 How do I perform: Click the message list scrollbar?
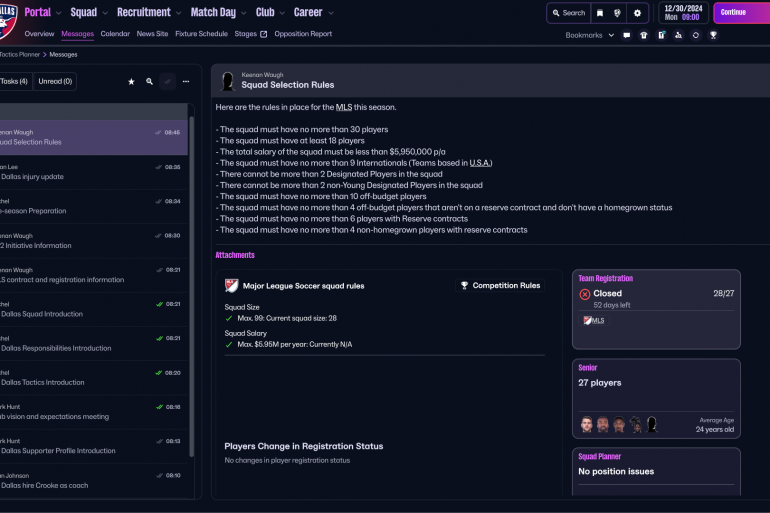tap(190, 250)
